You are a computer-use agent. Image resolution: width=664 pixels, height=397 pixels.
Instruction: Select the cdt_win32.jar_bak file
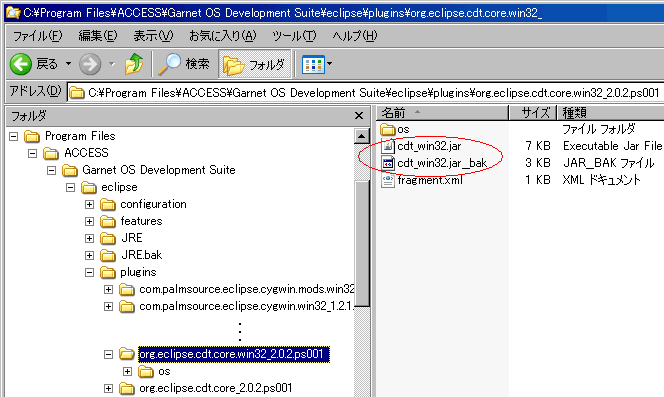[x=434, y=163]
